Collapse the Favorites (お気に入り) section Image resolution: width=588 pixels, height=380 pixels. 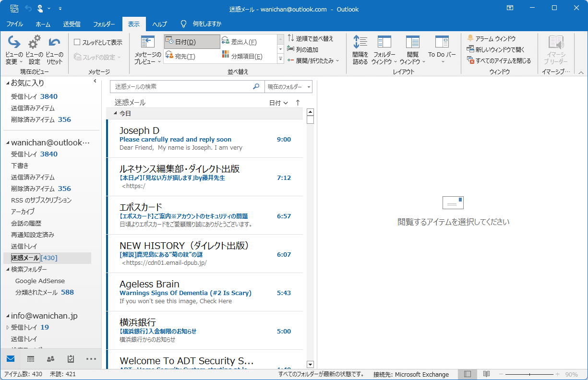(x=8, y=83)
